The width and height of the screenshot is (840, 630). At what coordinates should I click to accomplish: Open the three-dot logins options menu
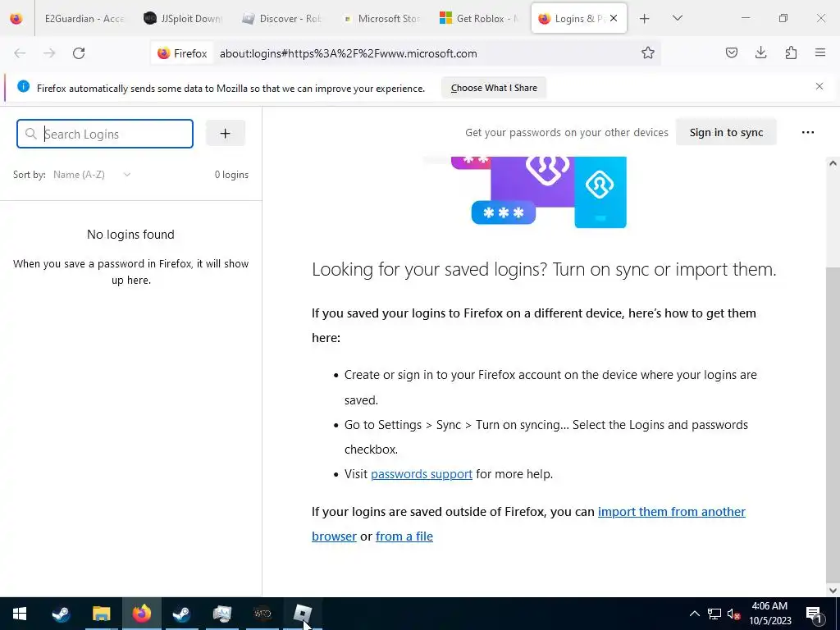pyautogui.click(x=808, y=132)
